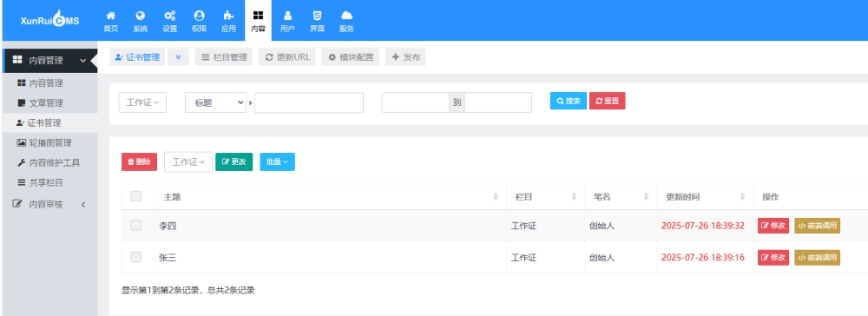Click the record count summary text
This screenshot has height=316, width=868.
pos(188,290)
